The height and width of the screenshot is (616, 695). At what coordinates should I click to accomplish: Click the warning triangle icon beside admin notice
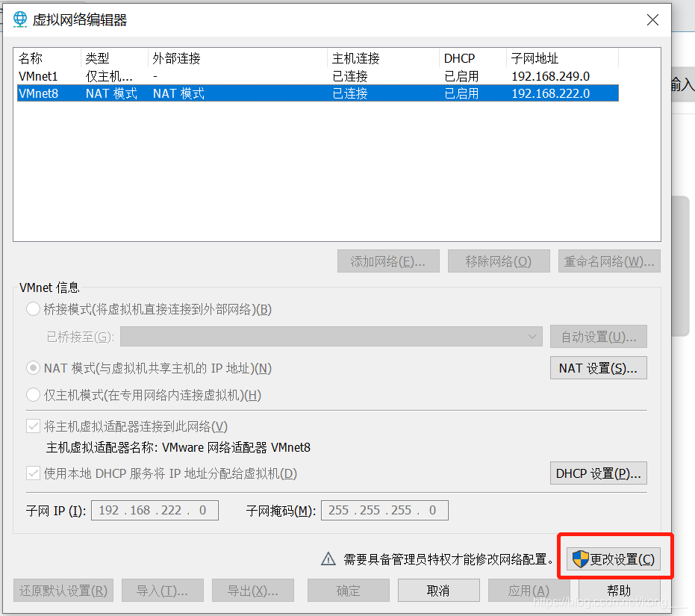coord(328,559)
